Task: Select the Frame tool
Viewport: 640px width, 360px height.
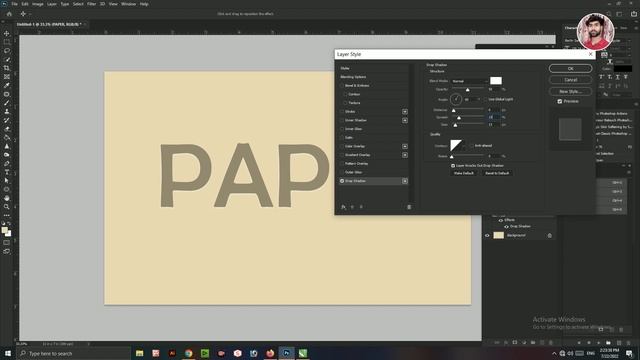Action: click(7, 77)
